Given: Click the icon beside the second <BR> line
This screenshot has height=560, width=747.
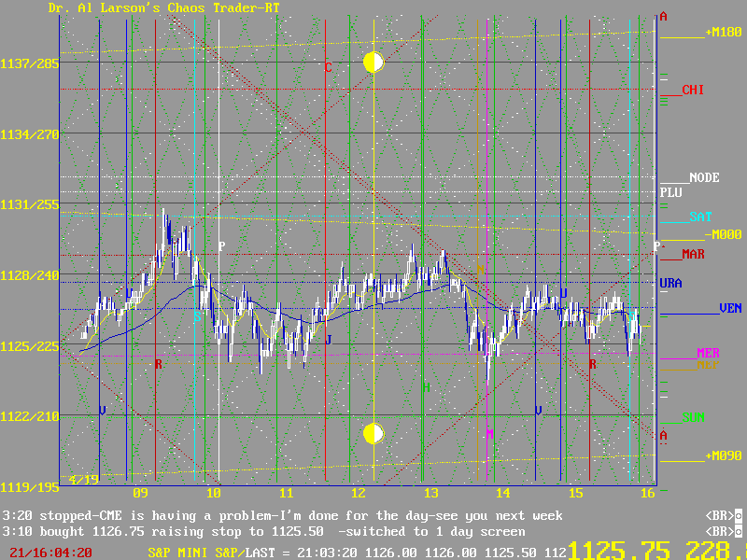Looking at the screenshot, I should pyautogui.click(x=738, y=532).
